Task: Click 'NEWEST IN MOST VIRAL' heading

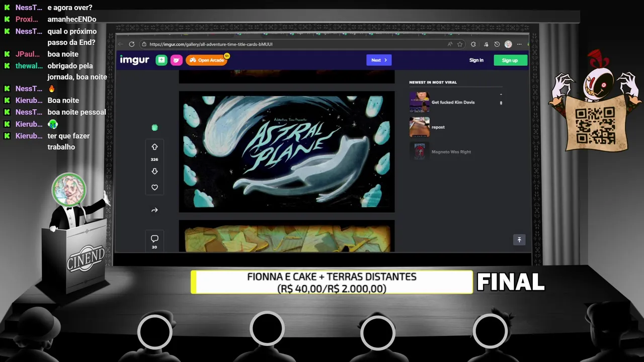Action: (x=433, y=82)
